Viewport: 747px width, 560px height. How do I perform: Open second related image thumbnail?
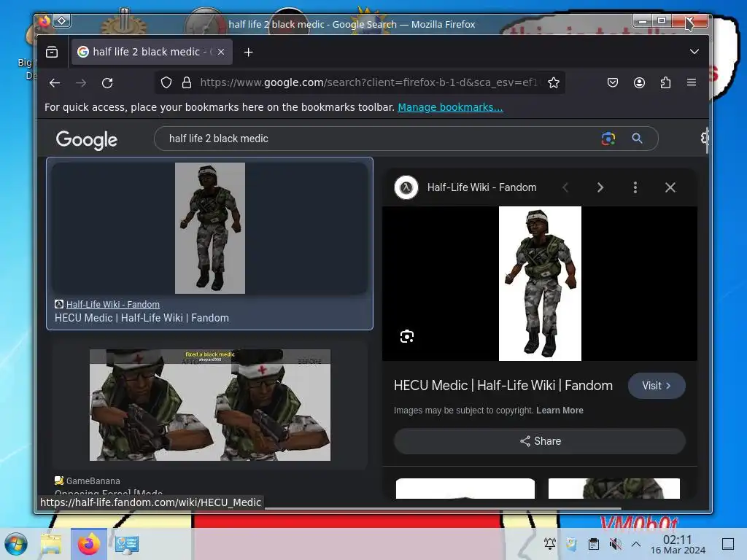pos(614,489)
